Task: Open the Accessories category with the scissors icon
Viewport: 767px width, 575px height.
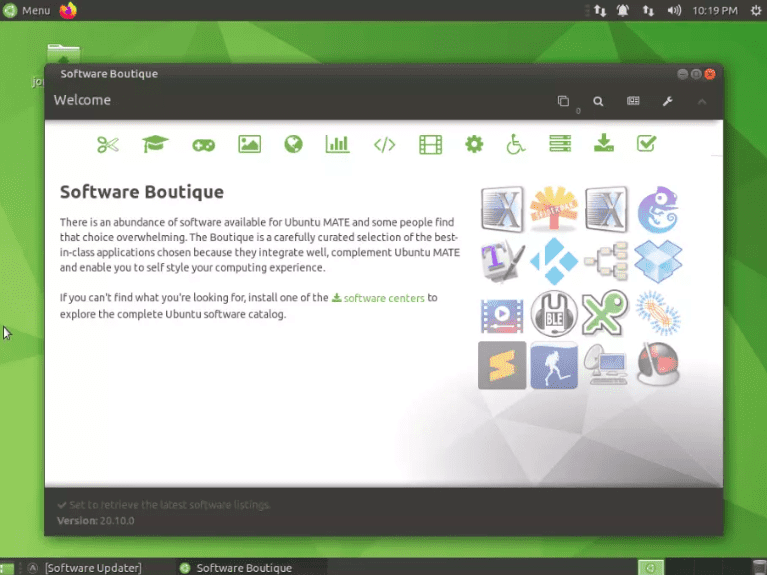Action: pos(108,144)
